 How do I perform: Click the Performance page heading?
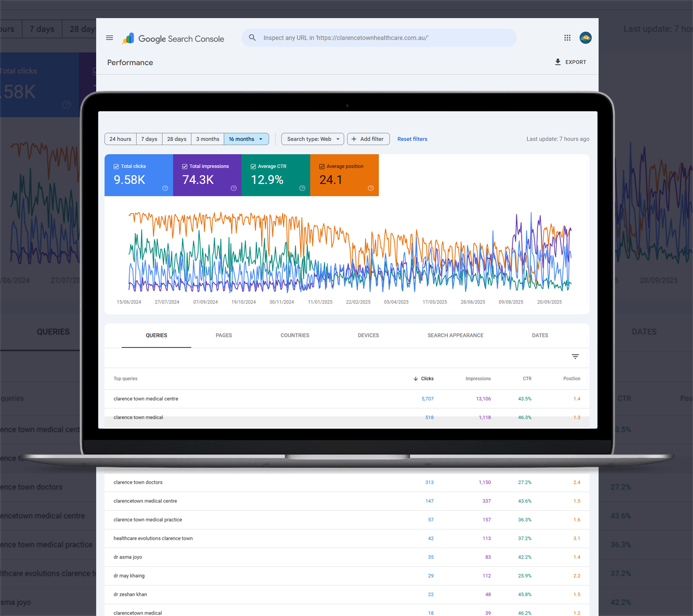pos(130,63)
